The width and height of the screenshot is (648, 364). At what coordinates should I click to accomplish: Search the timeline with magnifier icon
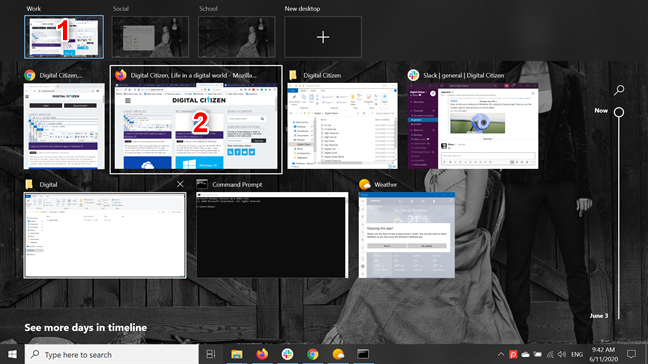click(619, 90)
